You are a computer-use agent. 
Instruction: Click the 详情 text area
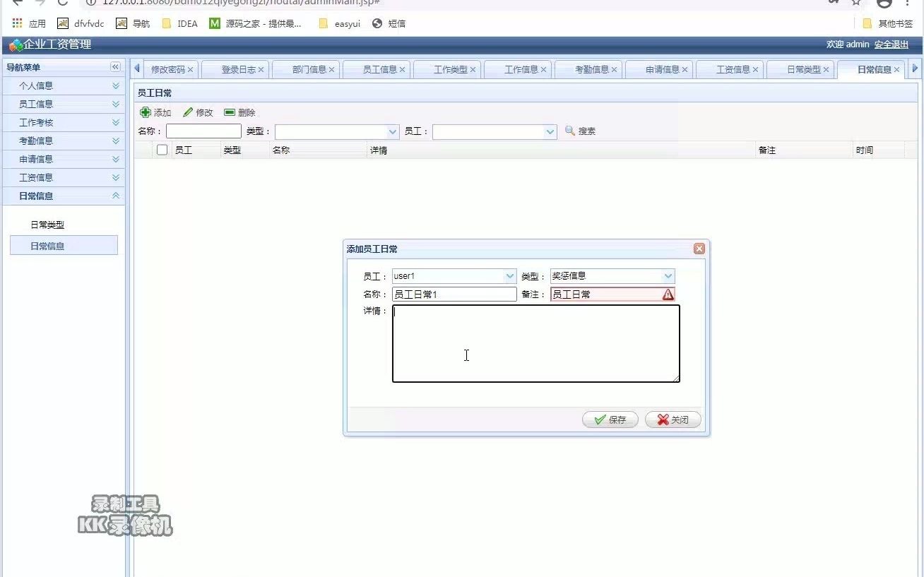[x=536, y=343]
